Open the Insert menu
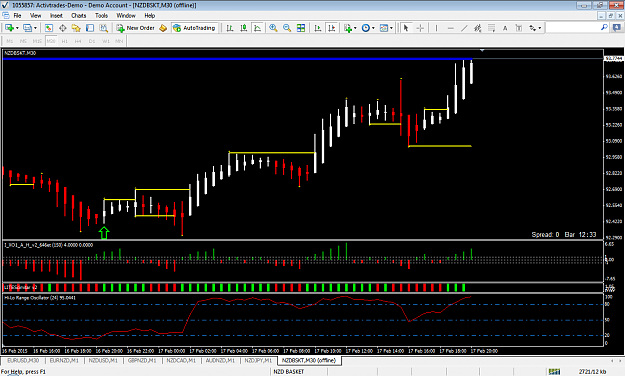The width and height of the screenshot is (625, 376). (56, 16)
